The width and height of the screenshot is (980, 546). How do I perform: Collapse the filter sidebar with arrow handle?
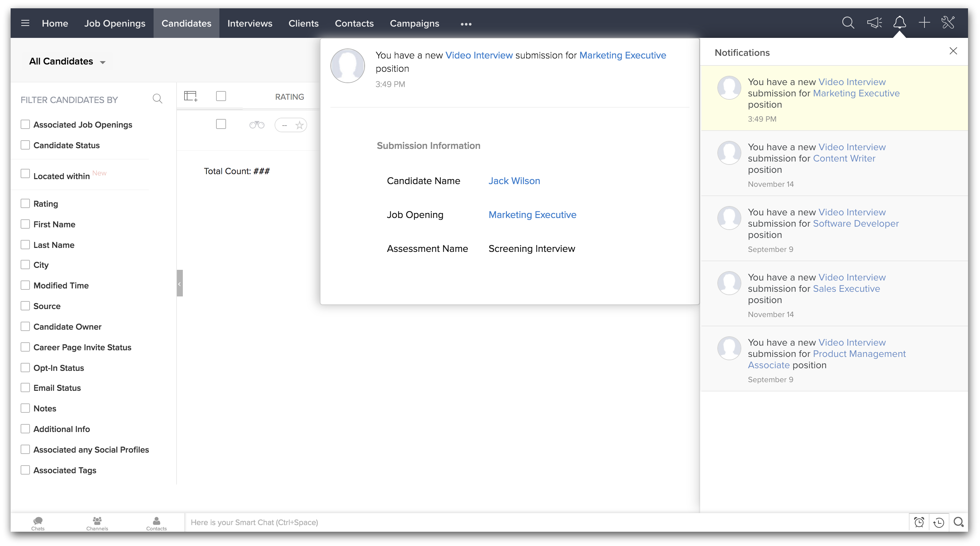click(x=180, y=283)
